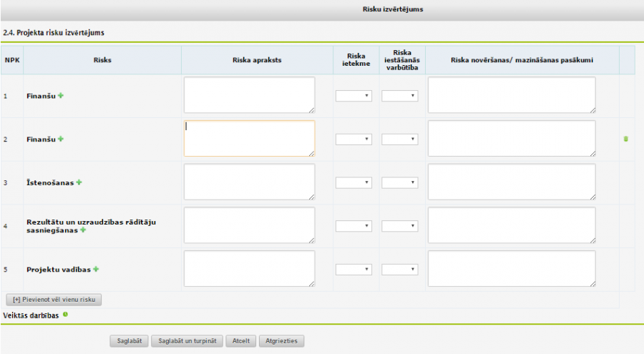Screen dimensions: 644x354
Task: Click the Atgriezties button
Action: pos(282,341)
